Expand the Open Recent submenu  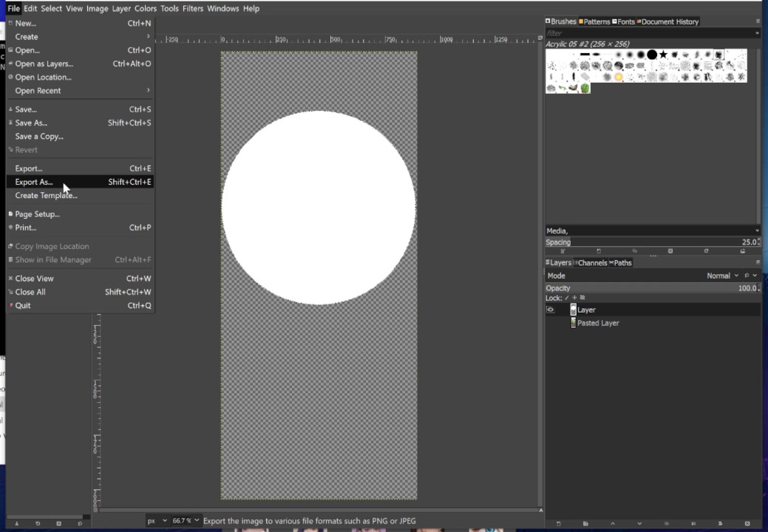click(x=148, y=91)
